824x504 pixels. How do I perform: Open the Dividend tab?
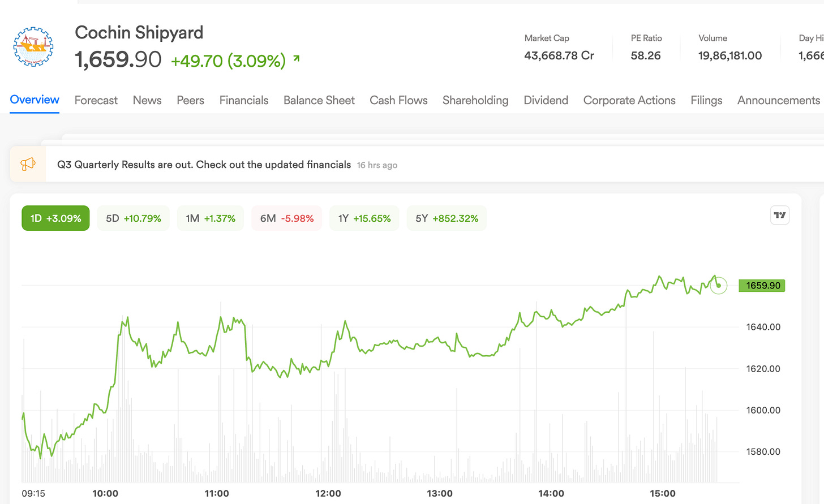pos(546,100)
